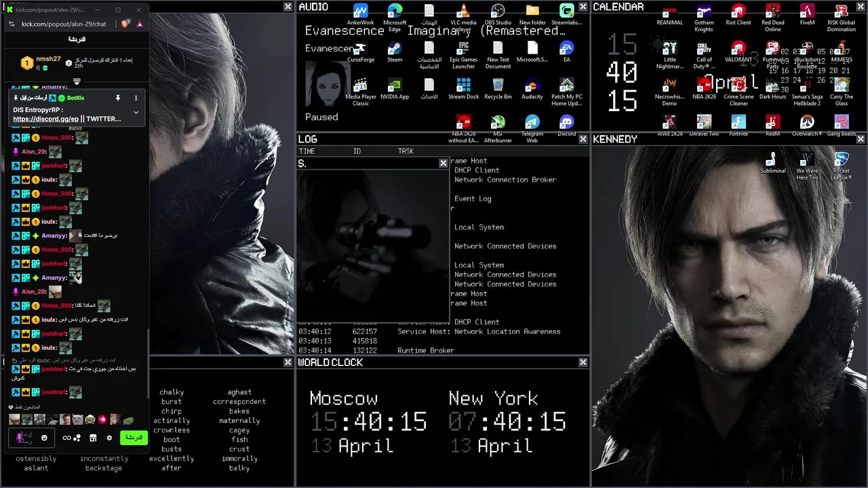Open the REANIMAL game shortcut
The width and height of the screenshot is (868, 488).
coord(669,16)
